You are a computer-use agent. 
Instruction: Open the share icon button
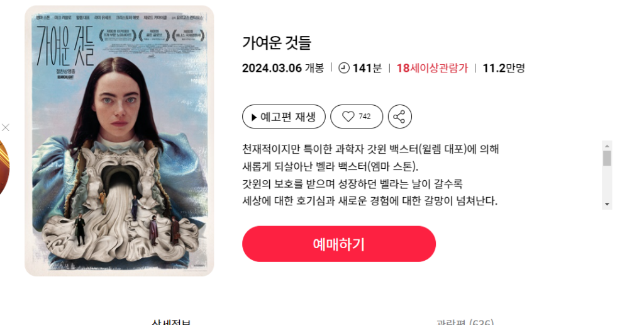coord(399,117)
